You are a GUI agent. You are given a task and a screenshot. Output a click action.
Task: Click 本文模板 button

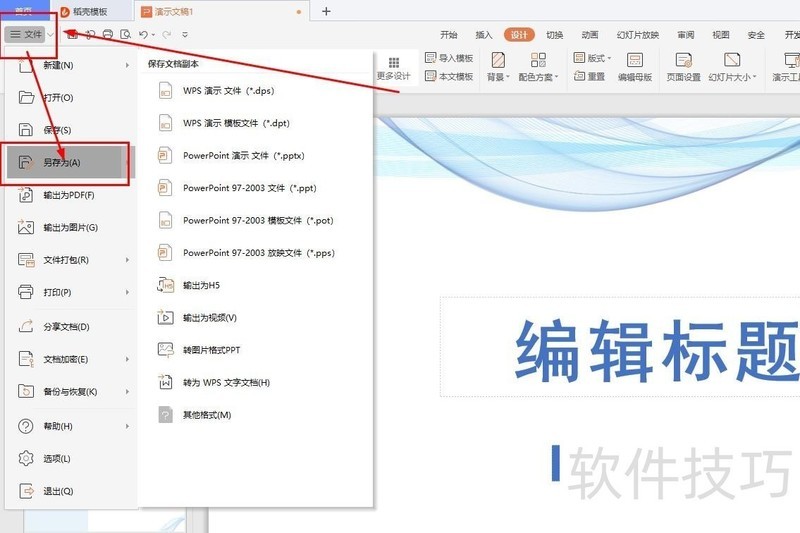pyautogui.click(x=449, y=77)
